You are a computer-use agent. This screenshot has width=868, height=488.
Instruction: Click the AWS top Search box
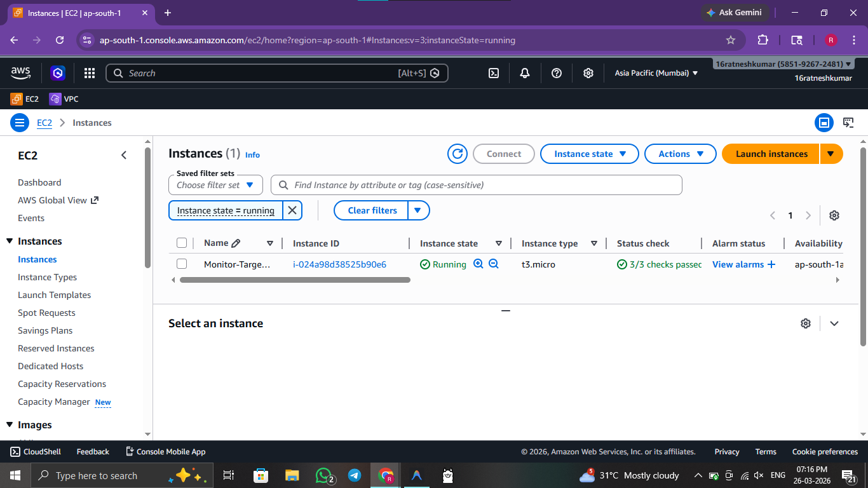pyautogui.click(x=277, y=73)
